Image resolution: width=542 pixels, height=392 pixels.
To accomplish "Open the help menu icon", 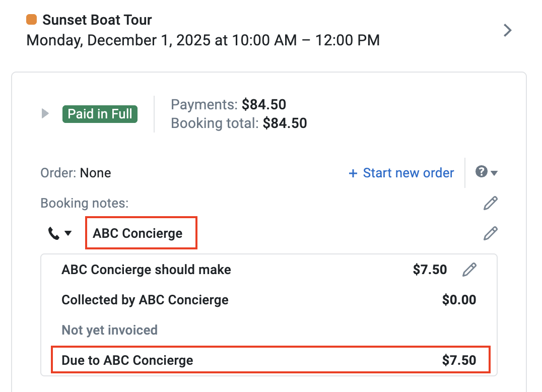I will tap(482, 172).
